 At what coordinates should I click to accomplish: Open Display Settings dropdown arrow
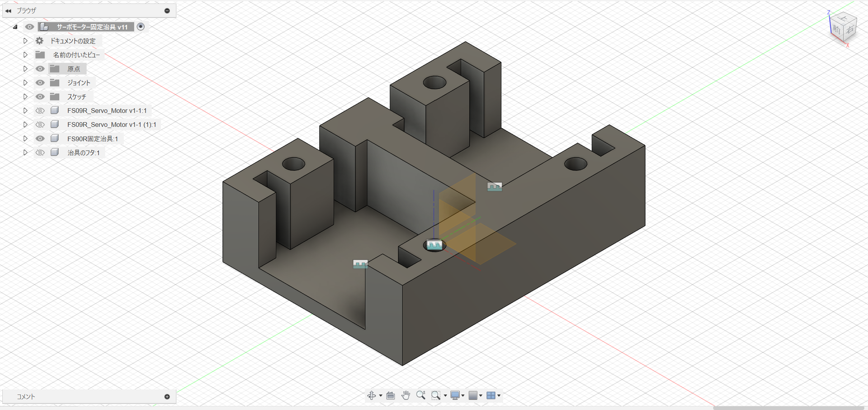tap(463, 396)
